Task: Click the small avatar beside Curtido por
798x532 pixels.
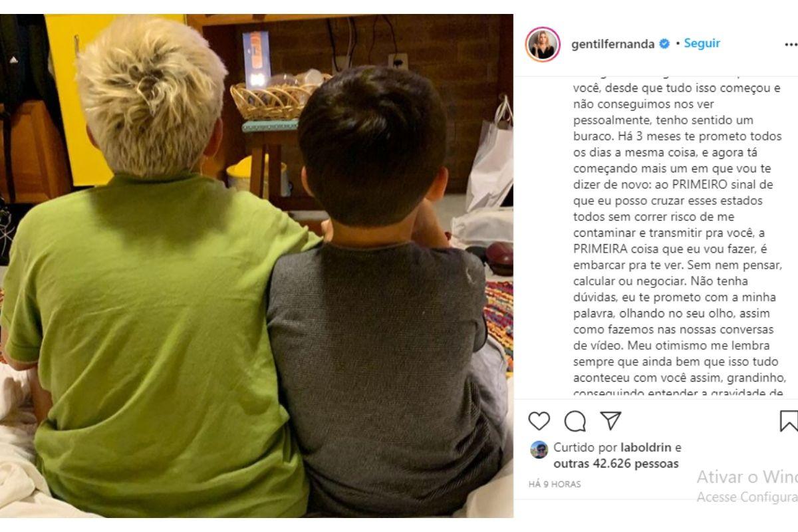Action: 539,450
